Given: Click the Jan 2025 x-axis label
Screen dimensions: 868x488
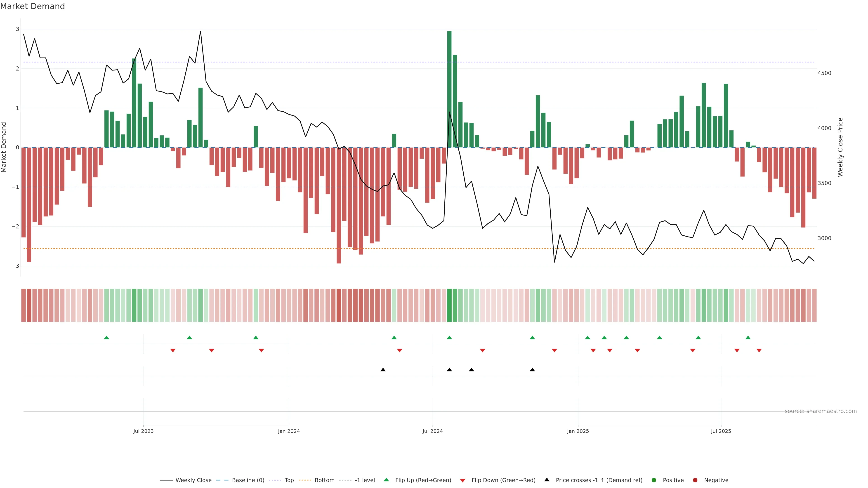Looking at the screenshot, I should 578,431.
